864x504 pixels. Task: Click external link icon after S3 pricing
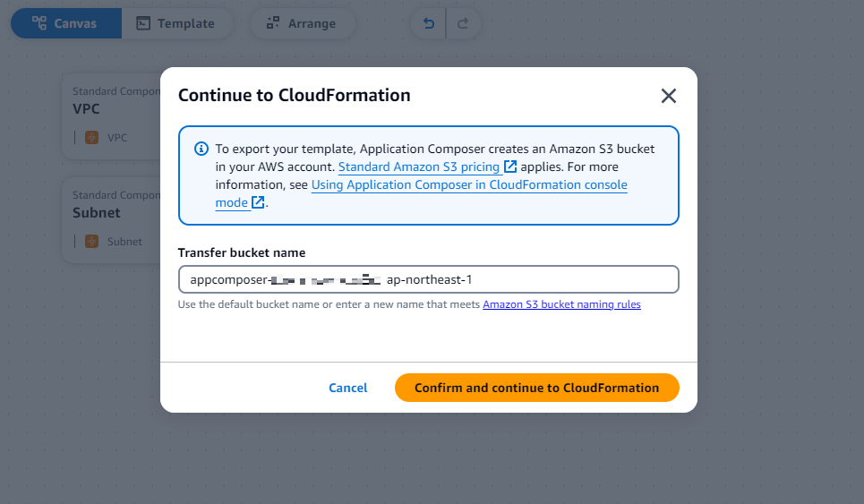(x=510, y=167)
